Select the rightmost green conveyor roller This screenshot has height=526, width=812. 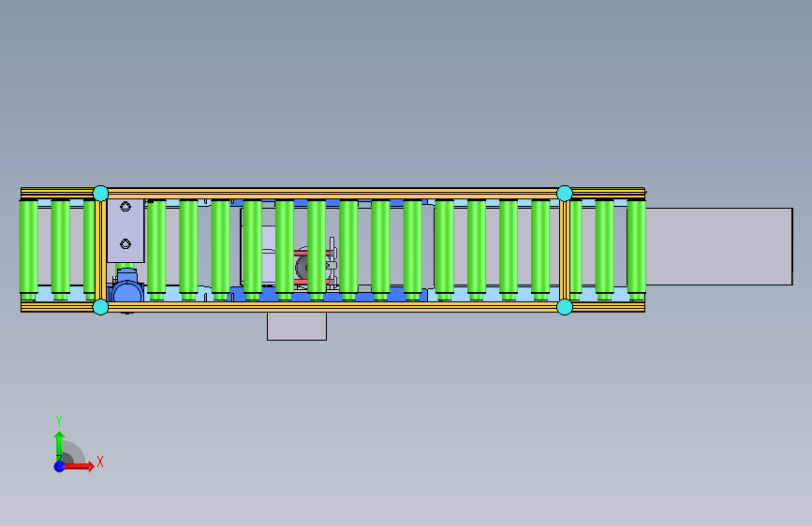(x=637, y=249)
